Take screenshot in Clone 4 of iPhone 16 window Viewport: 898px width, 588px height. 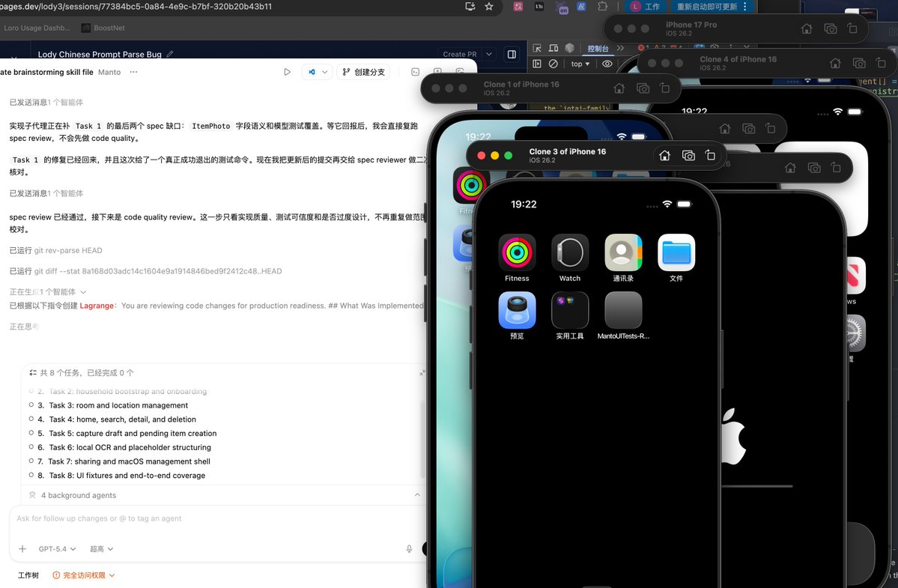point(859,63)
